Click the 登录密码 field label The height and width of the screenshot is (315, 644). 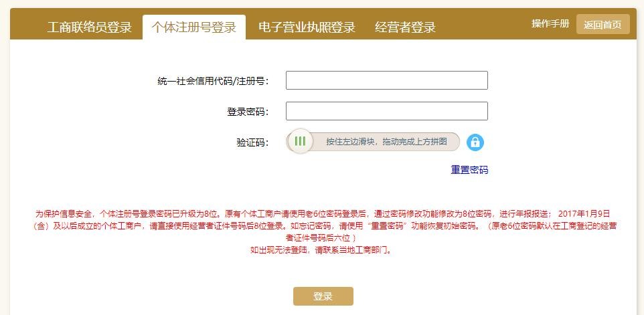point(247,112)
